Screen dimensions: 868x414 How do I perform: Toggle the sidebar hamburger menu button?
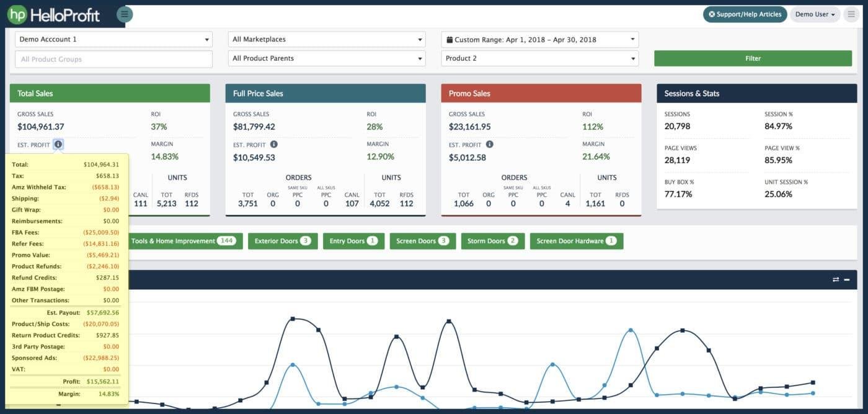point(125,14)
